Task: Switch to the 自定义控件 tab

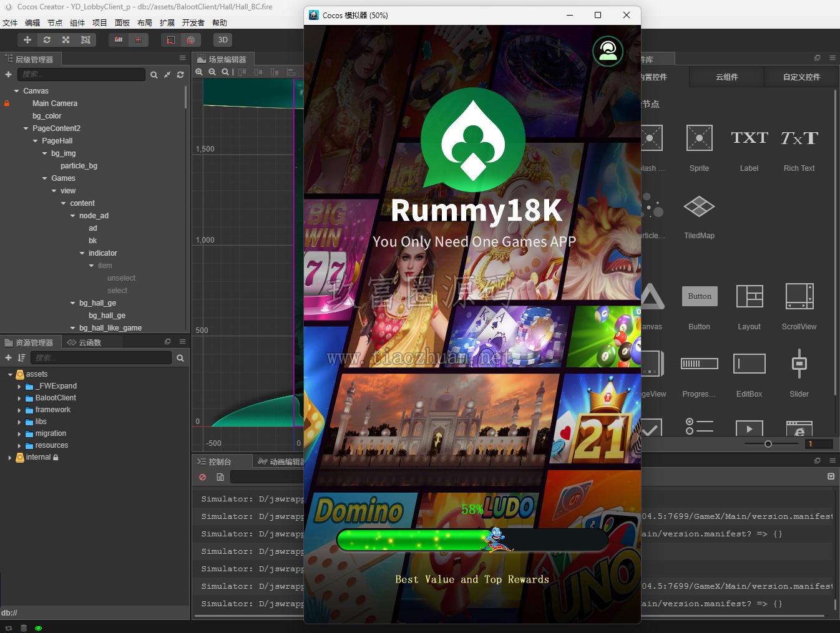Action: pyautogui.click(x=801, y=77)
